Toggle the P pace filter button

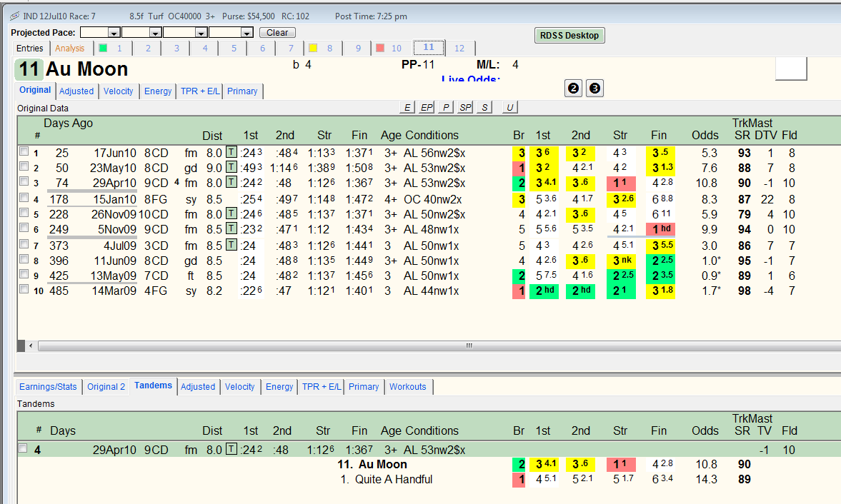[446, 107]
